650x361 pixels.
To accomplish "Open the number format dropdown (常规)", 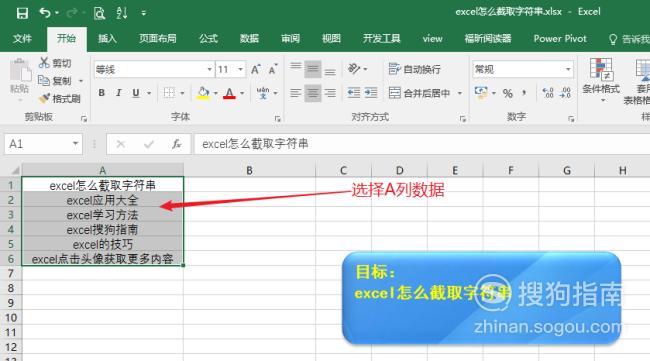I will point(523,69).
